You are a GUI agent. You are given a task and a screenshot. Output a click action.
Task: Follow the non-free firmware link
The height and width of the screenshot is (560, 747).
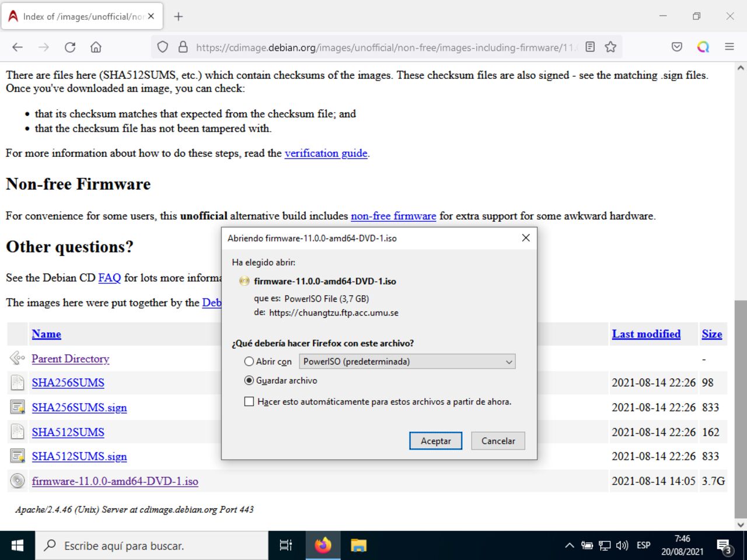coord(393,216)
